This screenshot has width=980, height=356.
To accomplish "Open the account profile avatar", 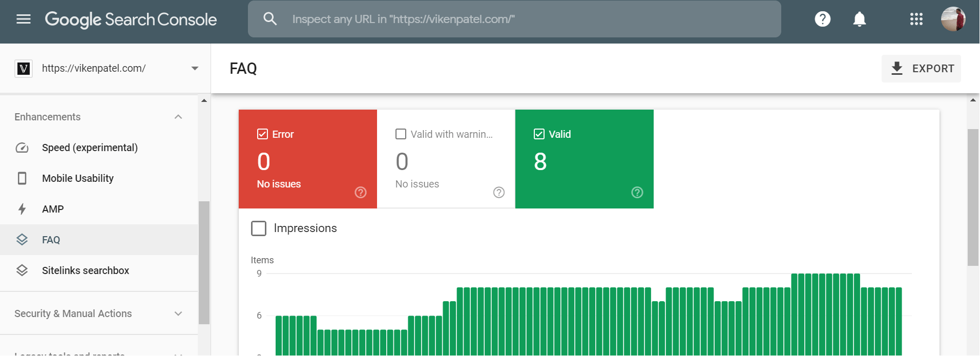I will 953,19.
